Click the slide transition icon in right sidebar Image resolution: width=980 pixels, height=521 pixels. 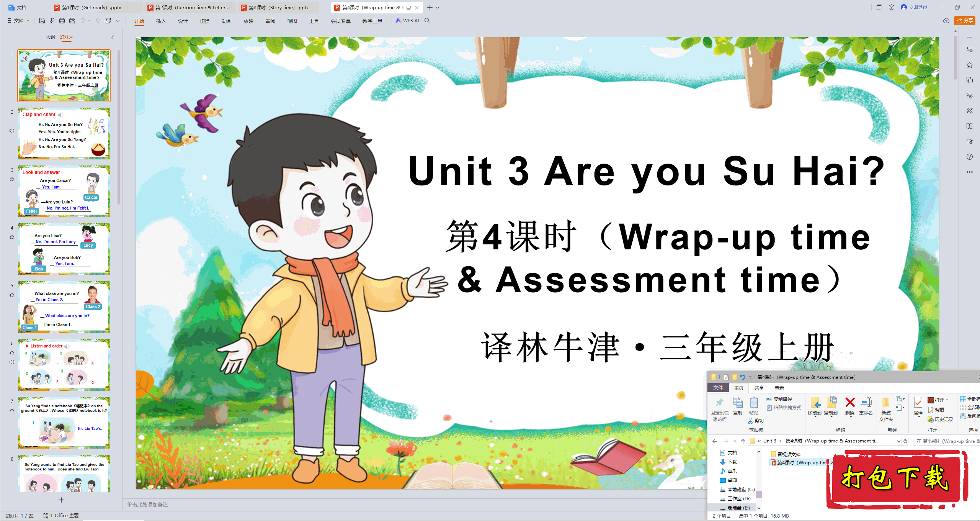coord(969,80)
